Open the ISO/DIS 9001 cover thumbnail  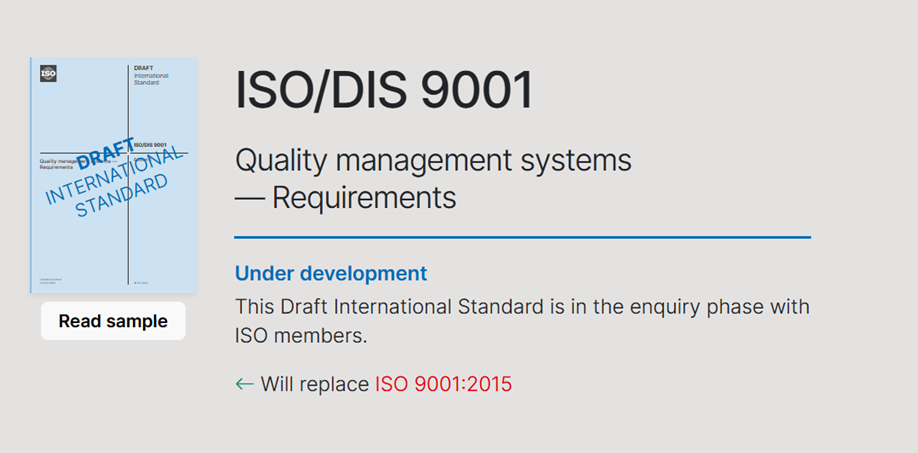[113, 175]
